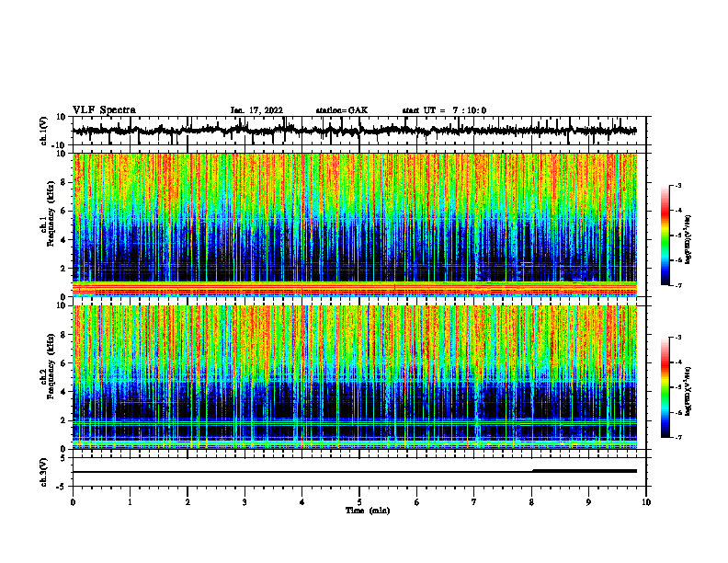Screen dimensions: 728x563
Task: Click time axis tick label '3'
Action: [x=245, y=502]
